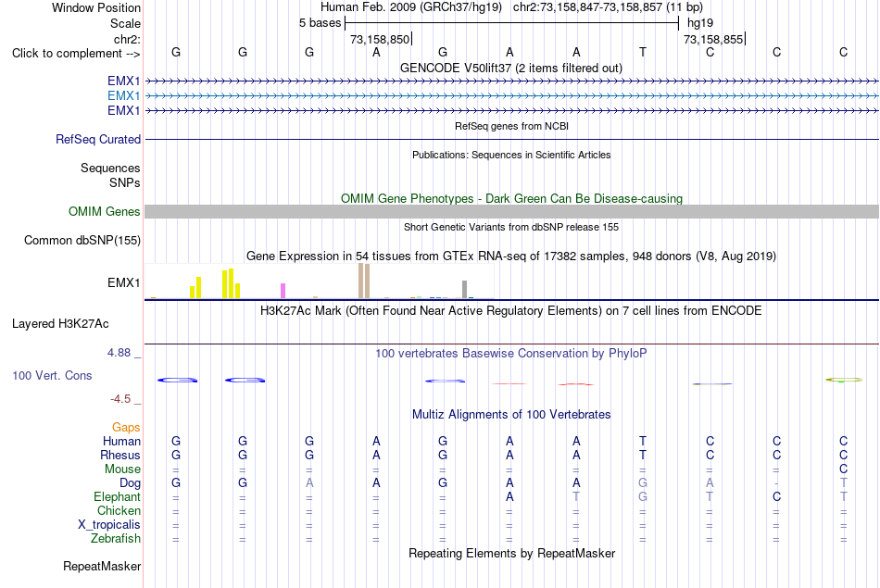Click the '5 bases' scale text

coord(320,23)
